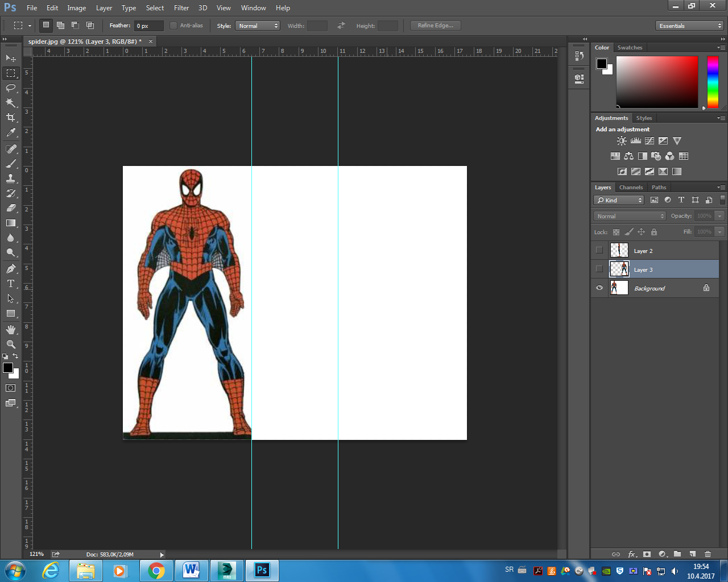Select the History Brush tool
Screen dimensions: 728x582
[x=11, y=193]
